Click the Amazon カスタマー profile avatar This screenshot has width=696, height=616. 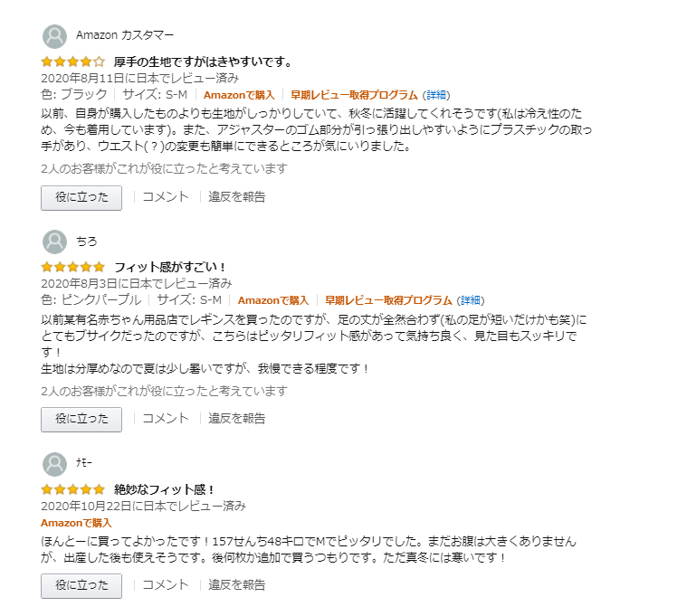(54, 36)
